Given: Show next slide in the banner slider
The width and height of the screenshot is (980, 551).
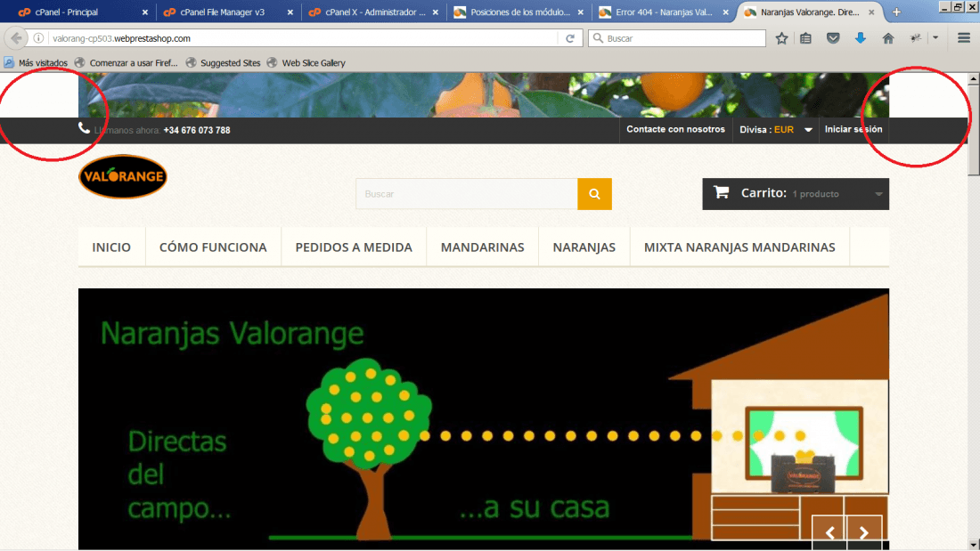Looking at the screenshot, I should point(864,532).
